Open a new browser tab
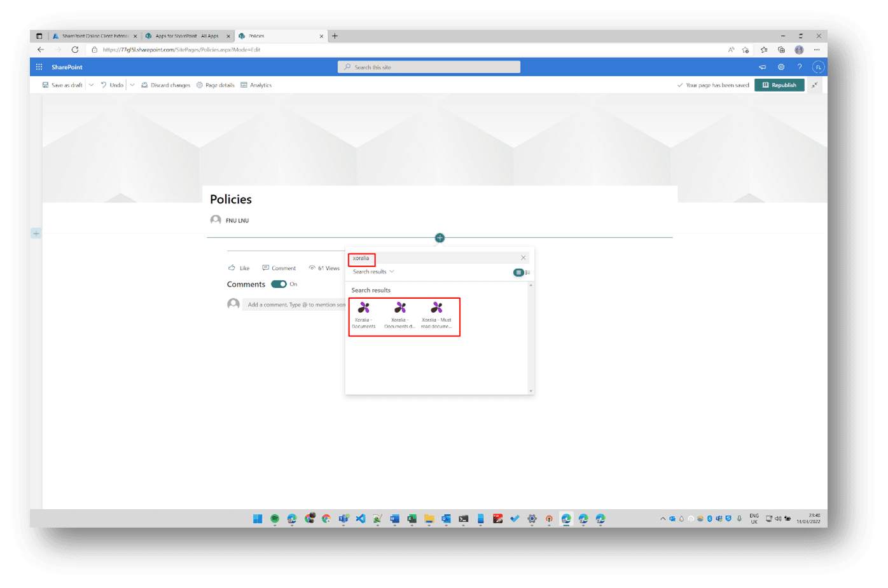The image size is (888, 588). click(x=335, y=36)
